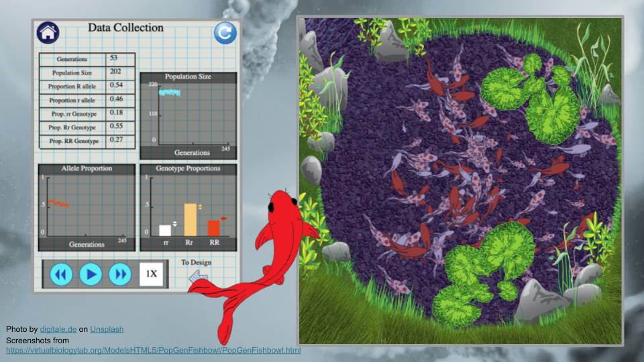Click the Genotype Proportions graph title
The height and width of the screenshot is (362, 644).
pos(188,168)
